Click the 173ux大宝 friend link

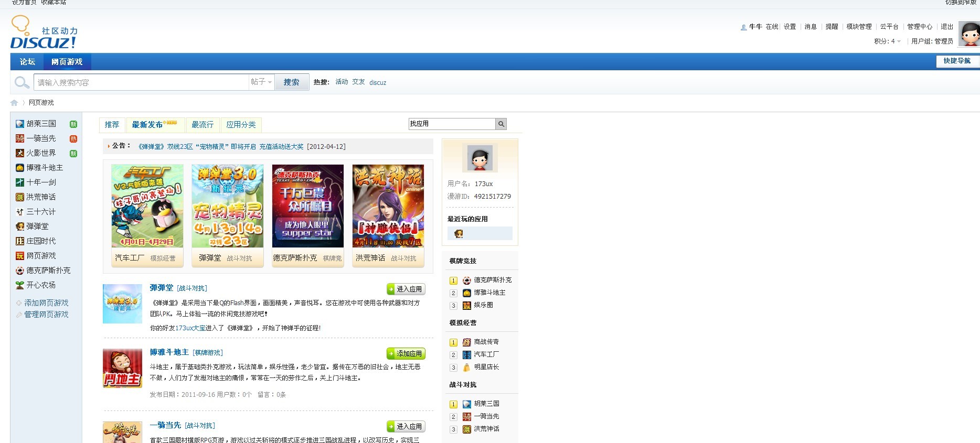tap(190, 328)
